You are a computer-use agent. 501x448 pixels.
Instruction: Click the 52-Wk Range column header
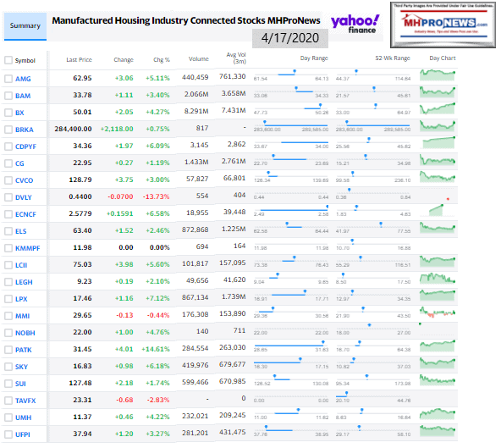pos(393,58)
